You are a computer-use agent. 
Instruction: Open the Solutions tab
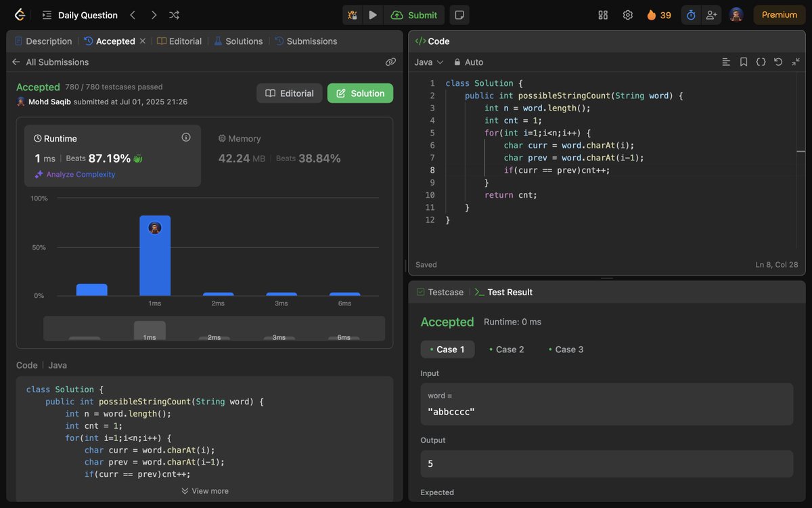(x=238, y=41)
